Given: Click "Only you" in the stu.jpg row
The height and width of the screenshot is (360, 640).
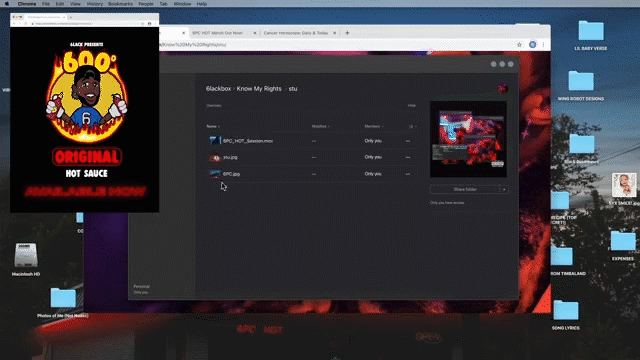Looking at the screenshot, I should point(373,157).
